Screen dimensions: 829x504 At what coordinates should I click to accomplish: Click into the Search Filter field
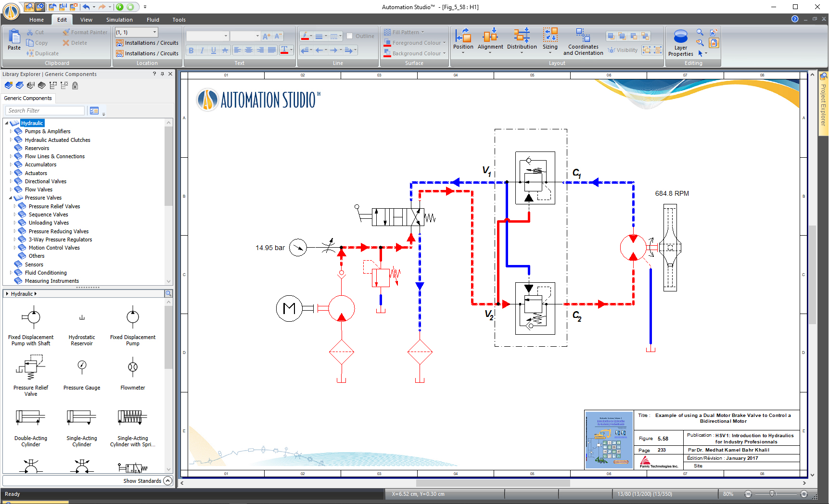click(45, 111)
